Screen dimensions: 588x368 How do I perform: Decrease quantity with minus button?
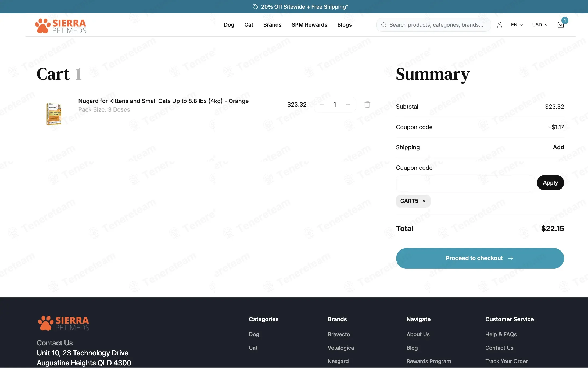322,105
